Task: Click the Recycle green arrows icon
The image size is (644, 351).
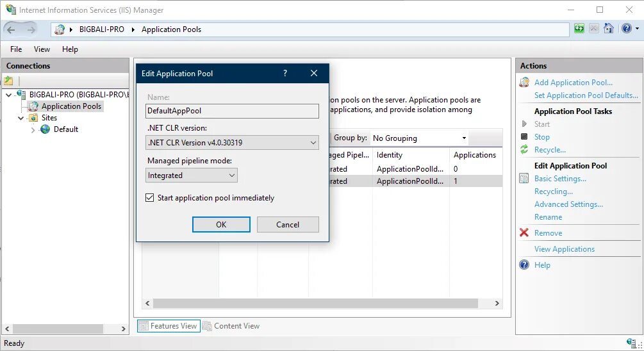Action: pos(524,150)
